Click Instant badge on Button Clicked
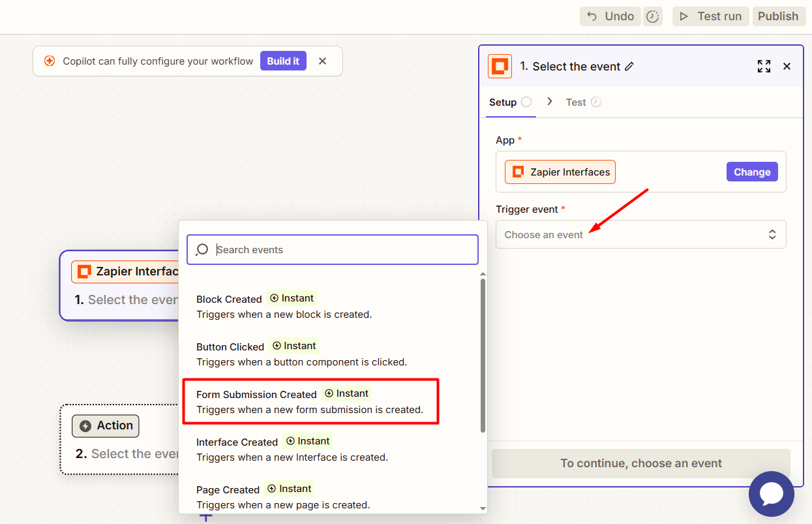 (293, 346)
